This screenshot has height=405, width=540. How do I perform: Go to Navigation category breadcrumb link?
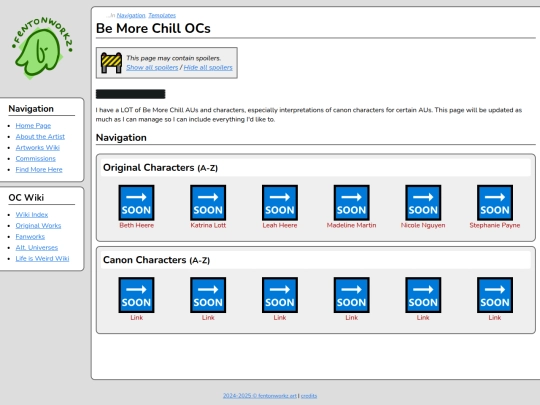tap(131, 15)
